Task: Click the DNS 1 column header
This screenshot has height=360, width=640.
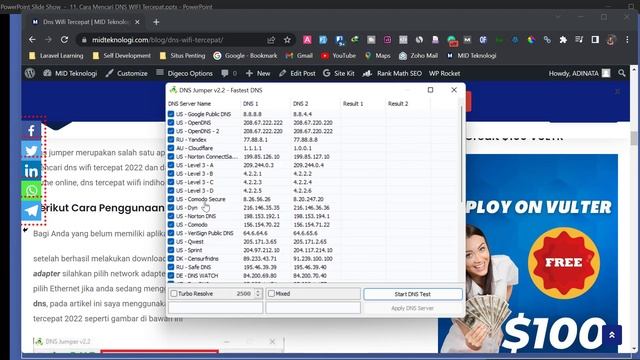Action: coord(265,104)
